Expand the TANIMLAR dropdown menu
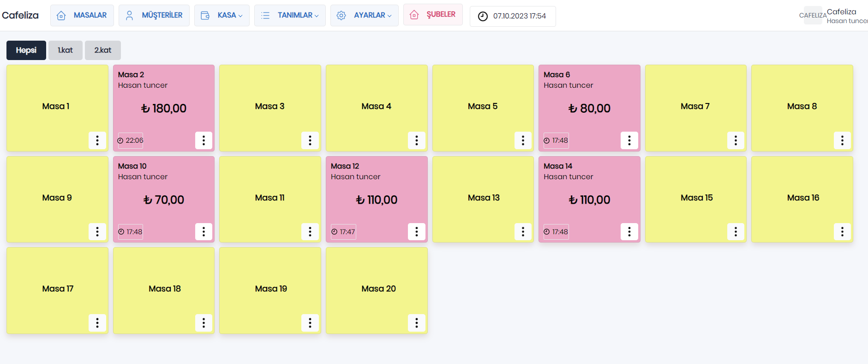This screenshot has width=868, height=364. 290,15
